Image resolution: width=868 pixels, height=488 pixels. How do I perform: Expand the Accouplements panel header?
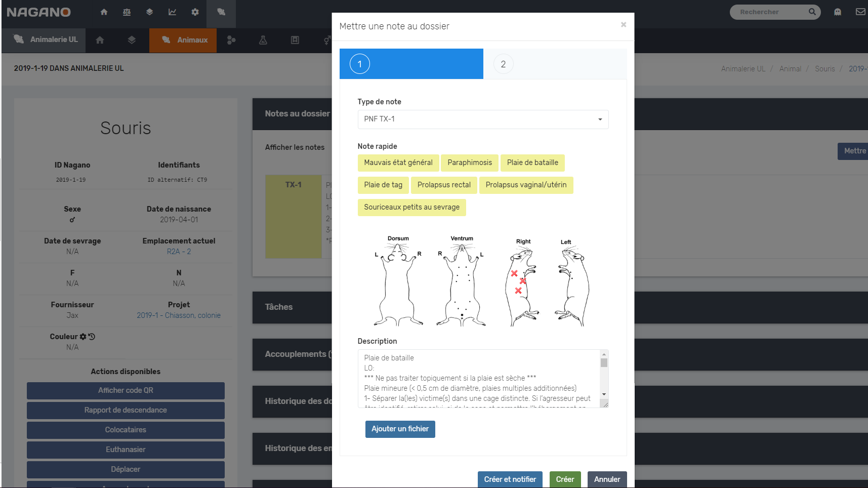[292, 354]
